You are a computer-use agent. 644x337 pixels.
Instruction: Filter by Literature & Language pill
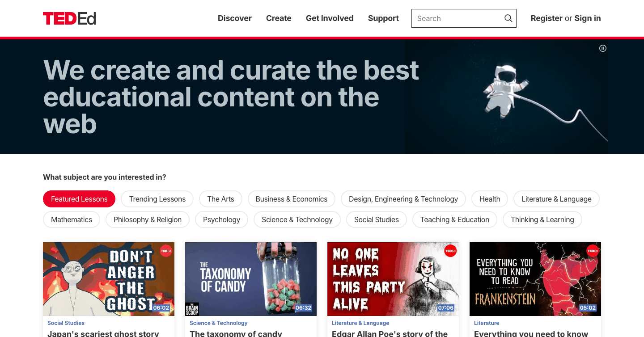(556, 199)
